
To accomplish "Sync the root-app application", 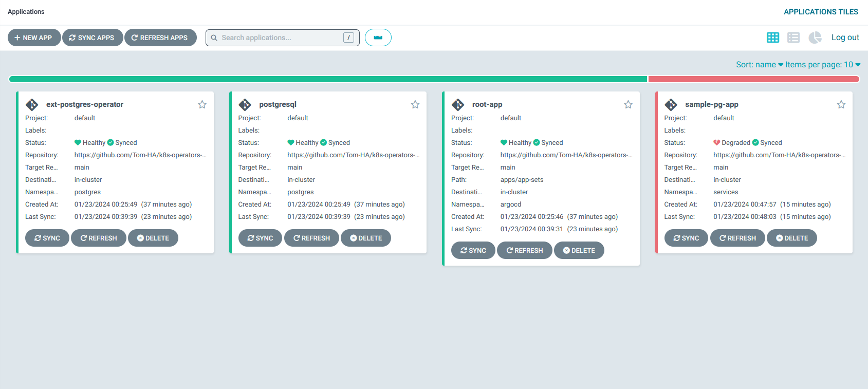I will pos(473,250).
